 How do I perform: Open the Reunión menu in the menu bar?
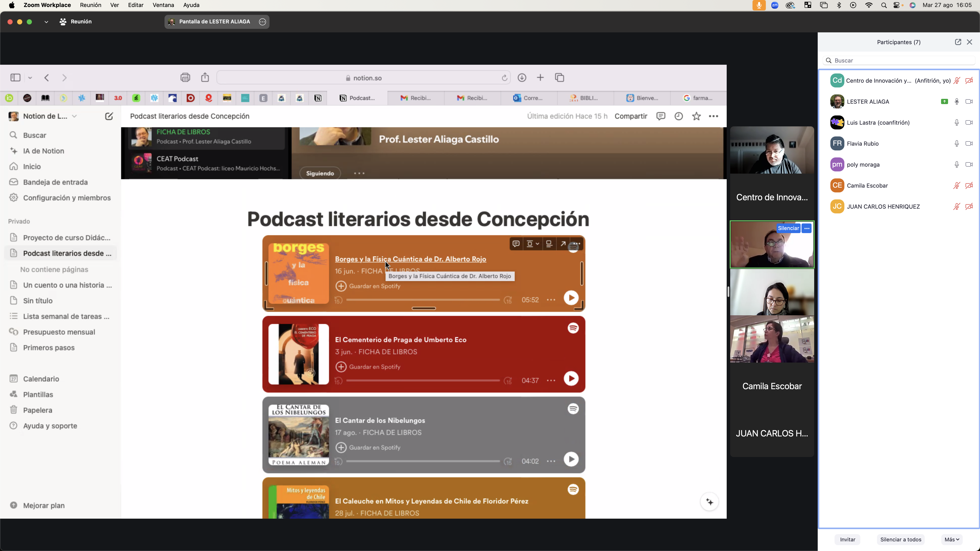pos(91,5)
